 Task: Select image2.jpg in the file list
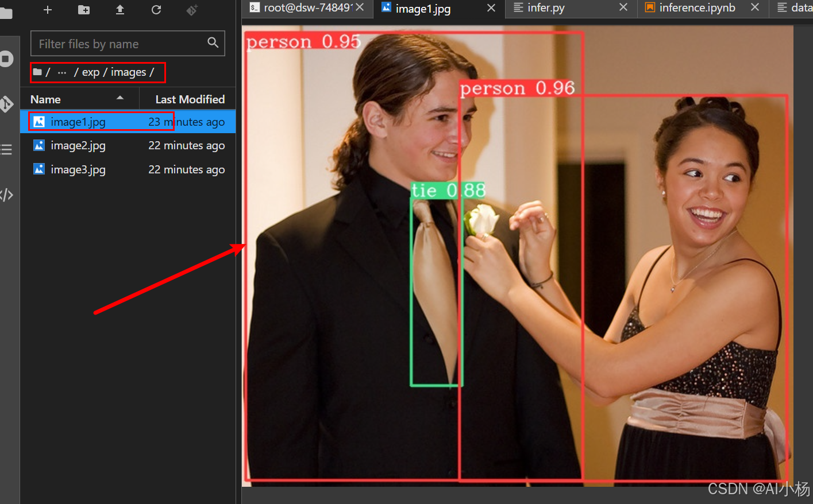click(x=78, y=146)
